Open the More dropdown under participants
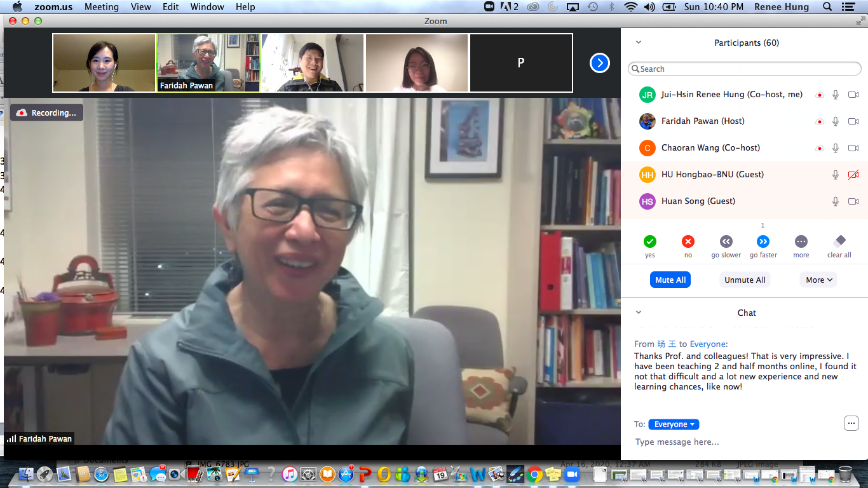Screen dimensions: 868x488 [x=818, y=280]
